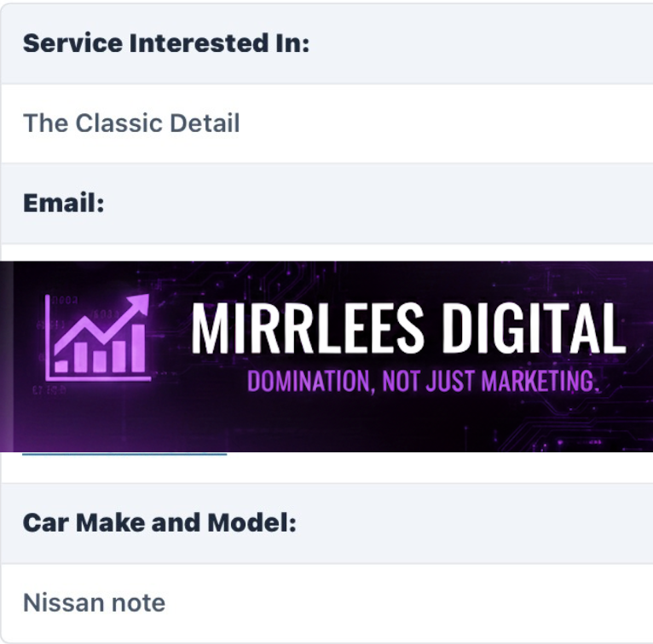Click the word MIRRLEES in banner
The image size is (653, 644).
click(x=306, y=329)
